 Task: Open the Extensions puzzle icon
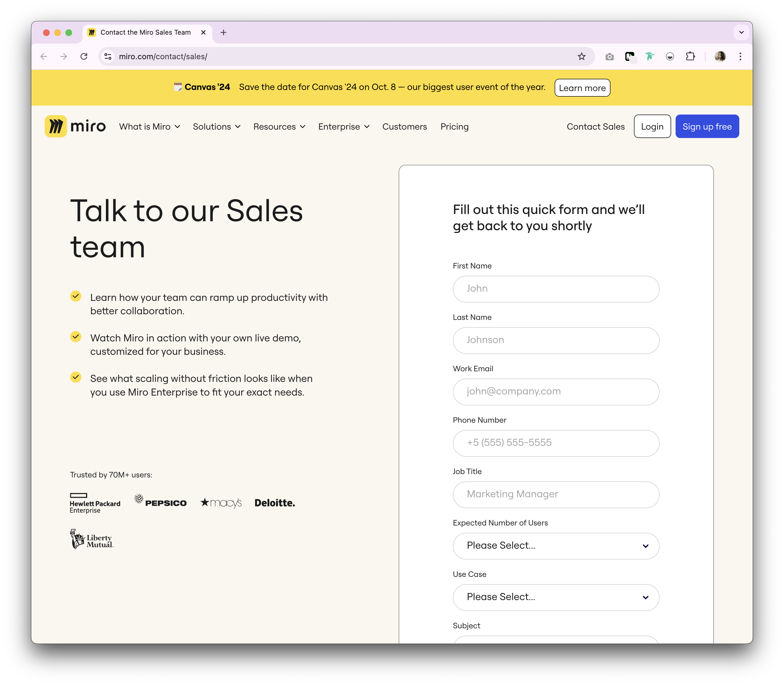[690, 57]
